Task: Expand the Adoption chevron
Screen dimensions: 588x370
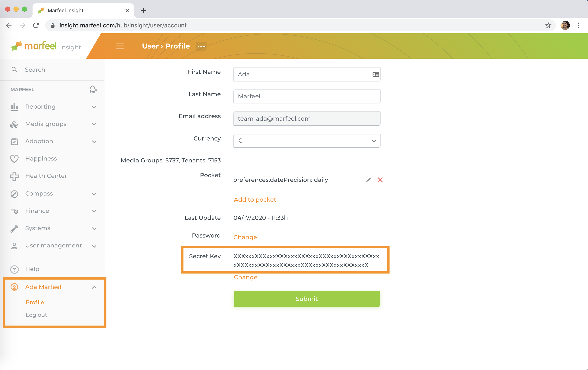Action: coord(94,142)
